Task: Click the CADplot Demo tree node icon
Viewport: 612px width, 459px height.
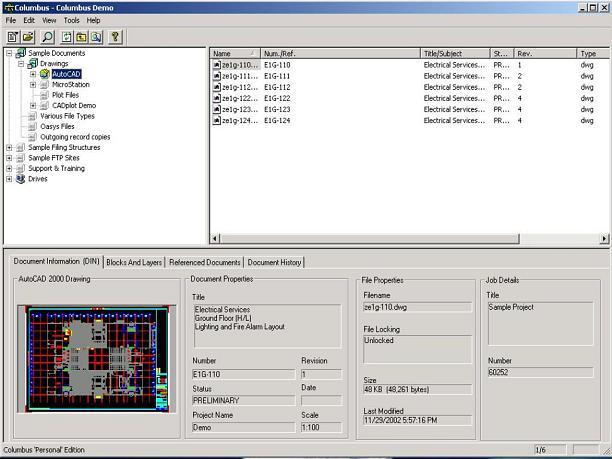Action: [x=44, y=105]
